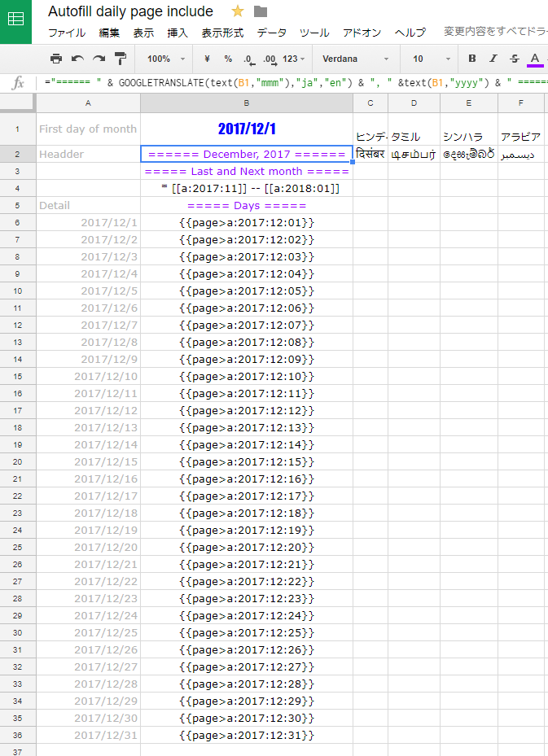Open the 表示 menu
The width and height of the screenshot is (548, 756).
pyautogui.click(x=143, y=33)
